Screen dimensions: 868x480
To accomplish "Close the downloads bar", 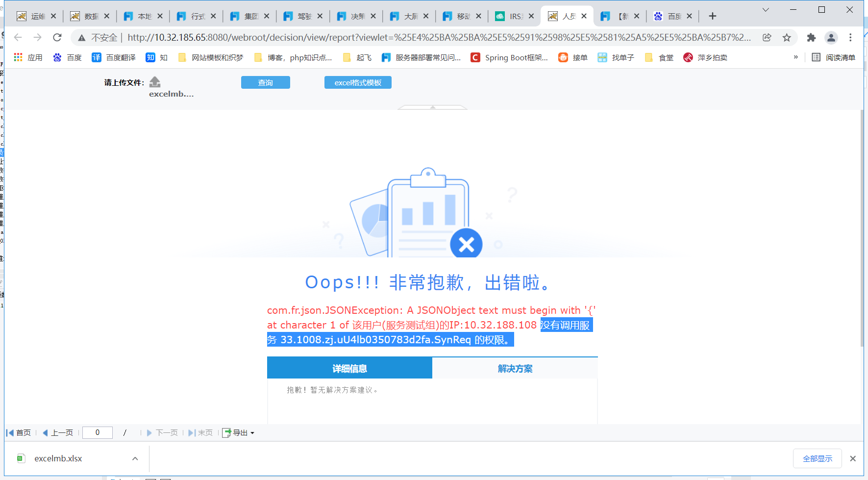I will (853, 458).
